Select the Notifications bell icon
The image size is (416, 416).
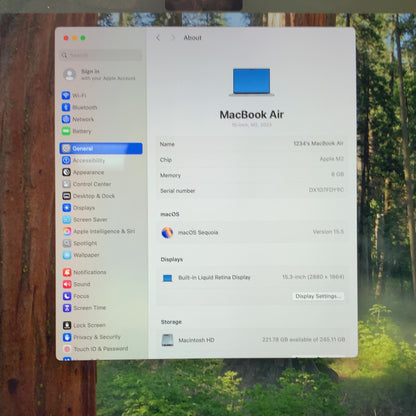point(67,272)
